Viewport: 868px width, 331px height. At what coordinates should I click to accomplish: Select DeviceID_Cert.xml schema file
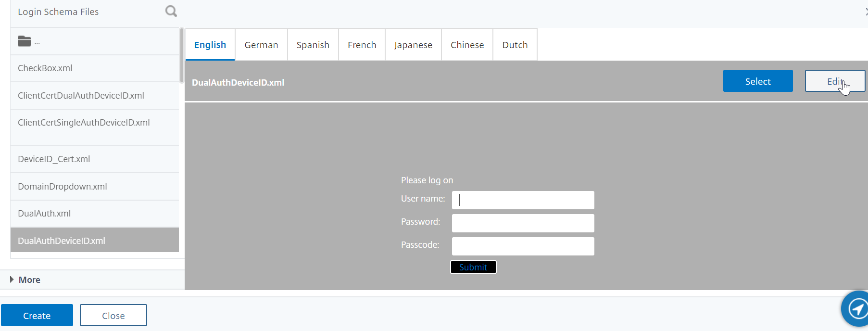click(95, 159)
